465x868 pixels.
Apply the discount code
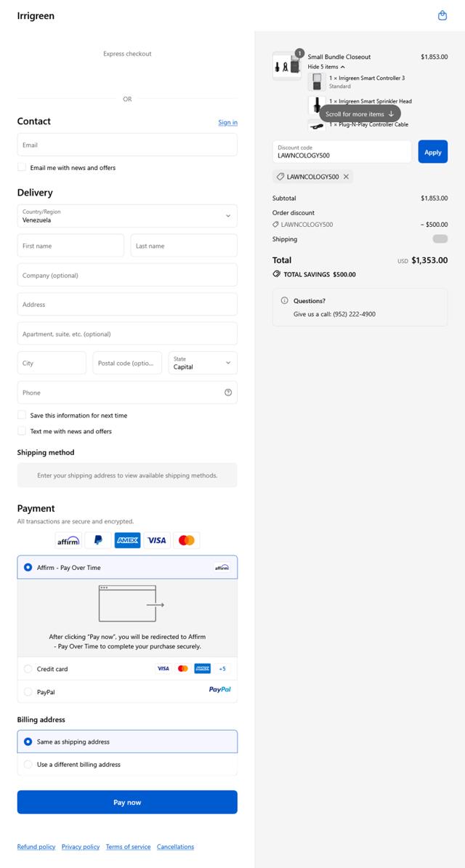[x=433, y=152]
